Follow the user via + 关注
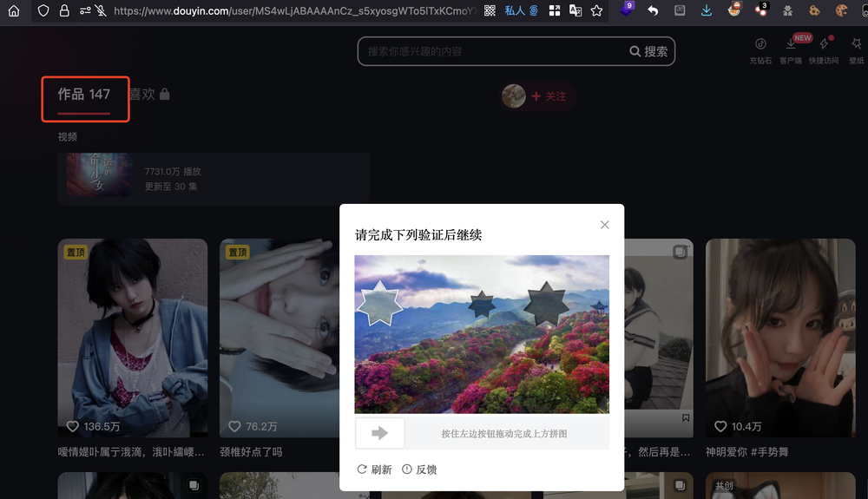Viewport: 868px width, 499px height. (x=549, y=96)
